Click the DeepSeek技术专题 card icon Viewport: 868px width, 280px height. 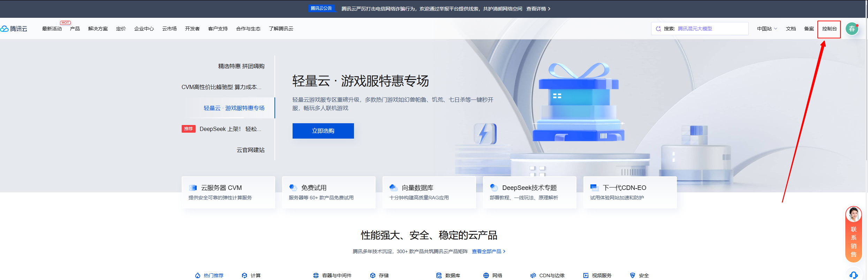pyautogui.click(x=494, y=188)
